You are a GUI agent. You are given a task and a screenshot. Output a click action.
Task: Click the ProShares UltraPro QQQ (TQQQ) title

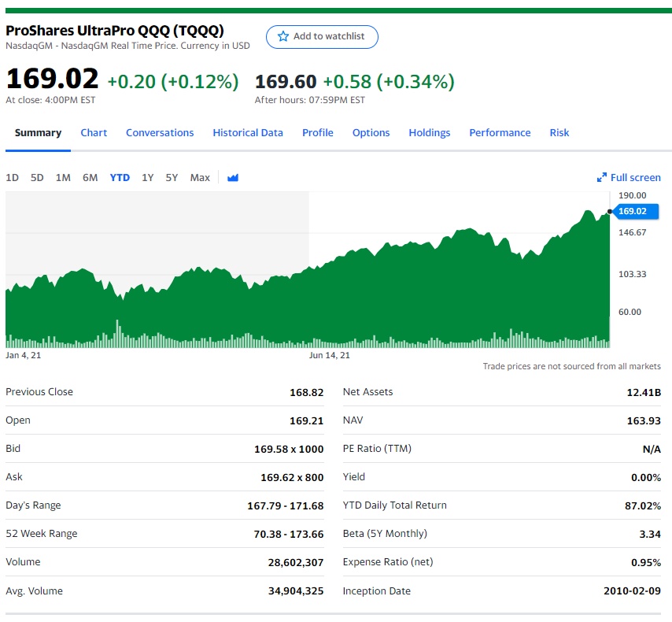tap(115, 31)
